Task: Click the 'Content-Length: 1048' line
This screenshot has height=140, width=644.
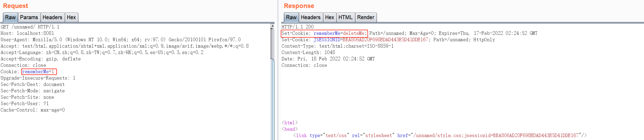Action: (x=308, y=52)
